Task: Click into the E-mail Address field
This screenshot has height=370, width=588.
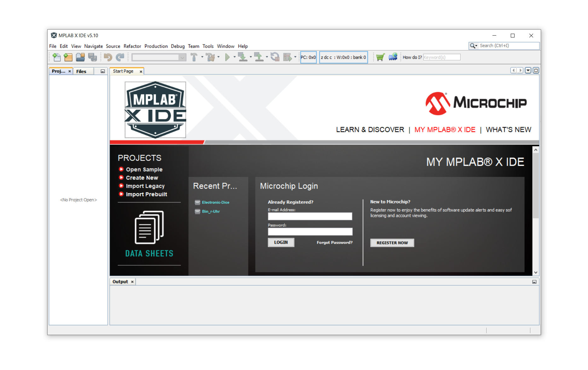Action: (310, 216)
